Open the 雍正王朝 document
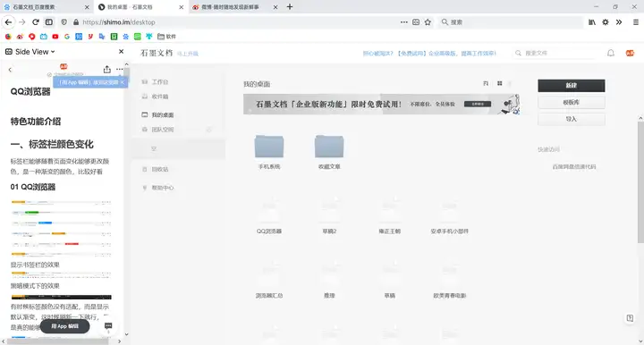 [x=389, y=215]
